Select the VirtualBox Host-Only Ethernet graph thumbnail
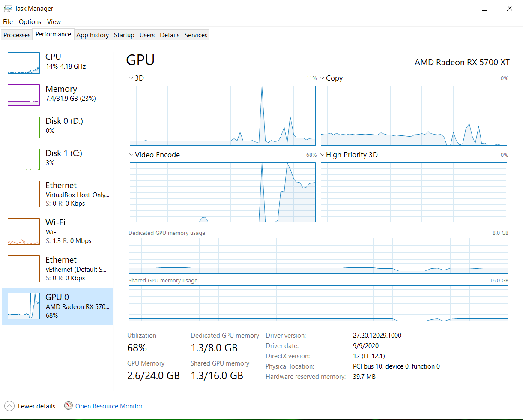 (x=24, y=194)
